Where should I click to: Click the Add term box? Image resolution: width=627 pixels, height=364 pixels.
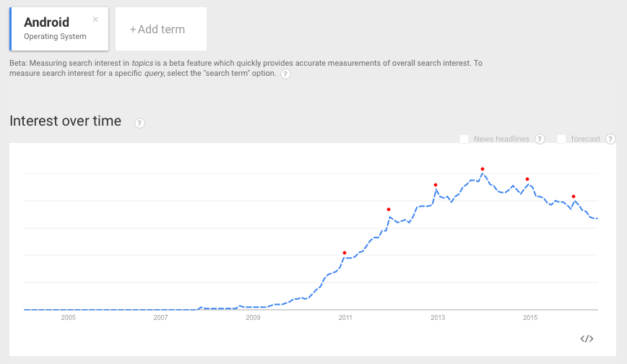point(160,30)
